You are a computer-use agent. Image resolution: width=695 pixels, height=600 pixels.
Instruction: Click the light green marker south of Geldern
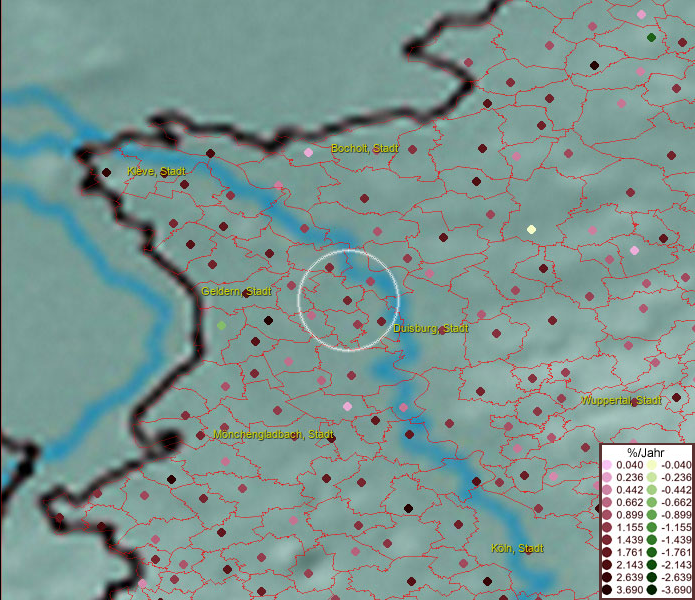[x=222, y=326]
